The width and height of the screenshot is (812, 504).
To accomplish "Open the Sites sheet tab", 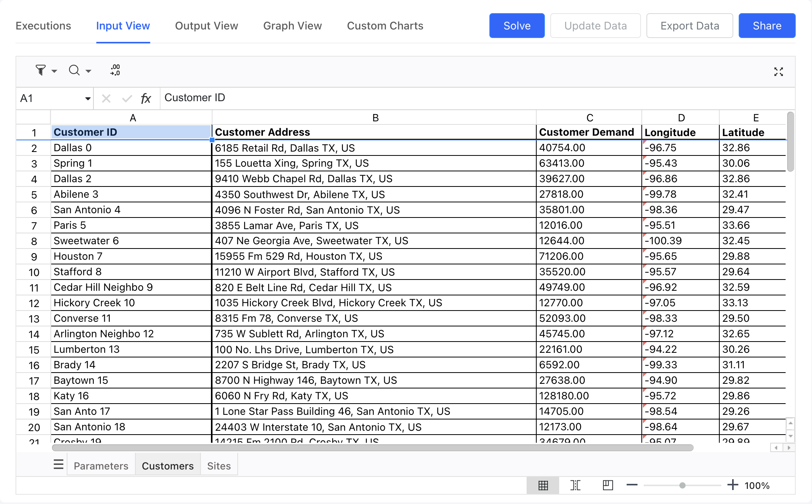I will (219, 466).
